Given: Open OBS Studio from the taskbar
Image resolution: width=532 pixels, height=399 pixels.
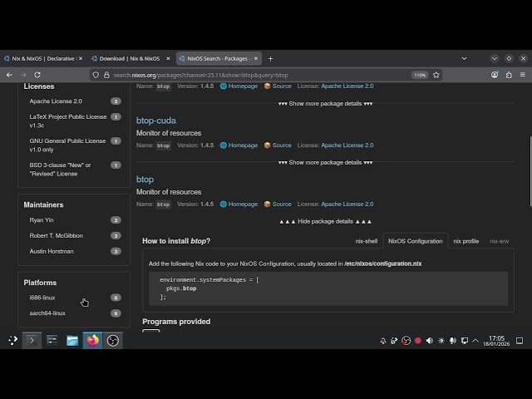Looking at the screenshot, I should (x=113, y=340).
